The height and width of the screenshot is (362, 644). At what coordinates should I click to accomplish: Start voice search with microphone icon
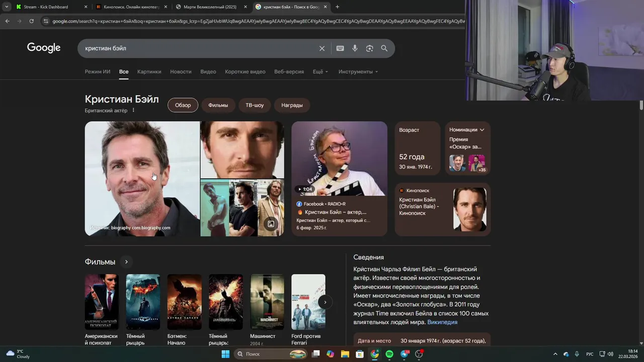tap(355, 48)
